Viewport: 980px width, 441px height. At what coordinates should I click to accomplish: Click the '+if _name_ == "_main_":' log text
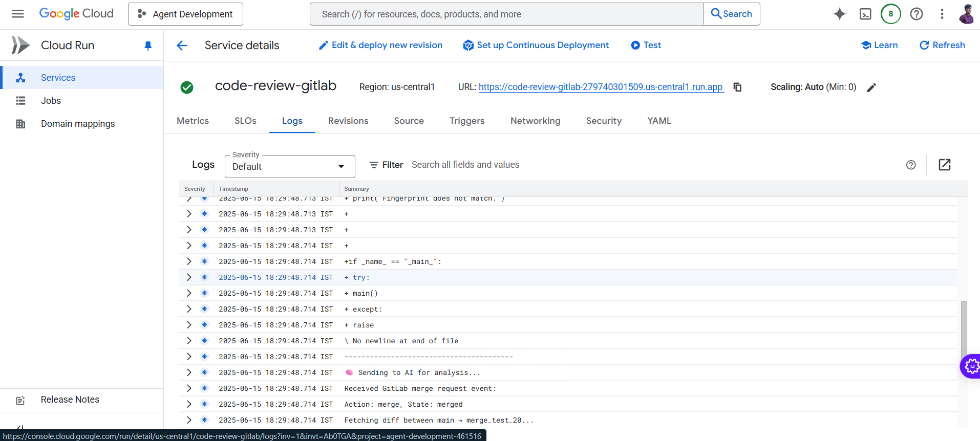click(393, 261)
